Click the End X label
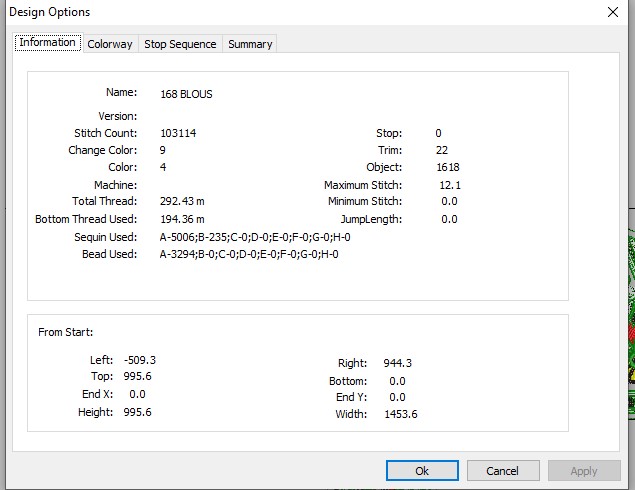Image resolution: width=635 pixels, height=490 pixels. click(x=97, y=394)
